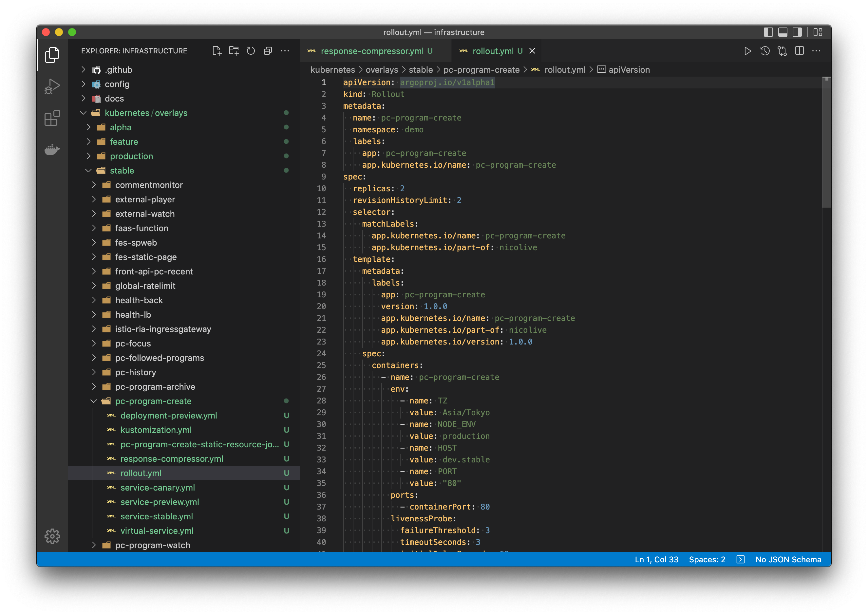868x615 pixels.
Task: Open the Run and Debug view
Action: 52,86
